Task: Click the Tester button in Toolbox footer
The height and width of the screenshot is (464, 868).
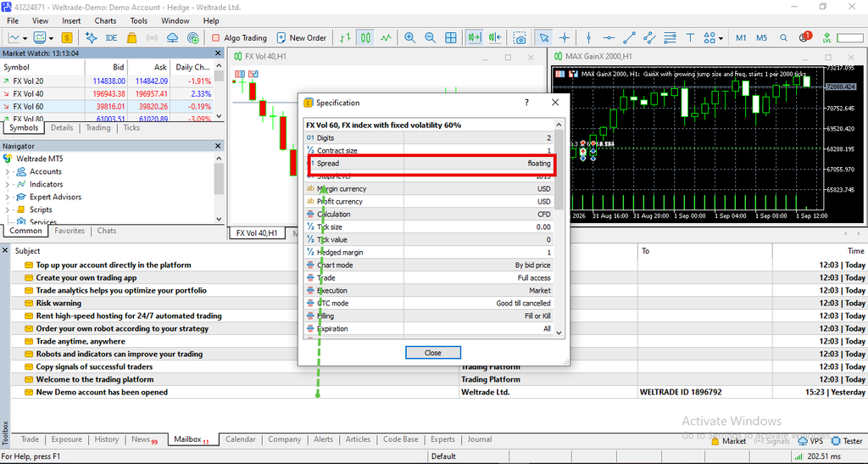Action: (847, 441)
